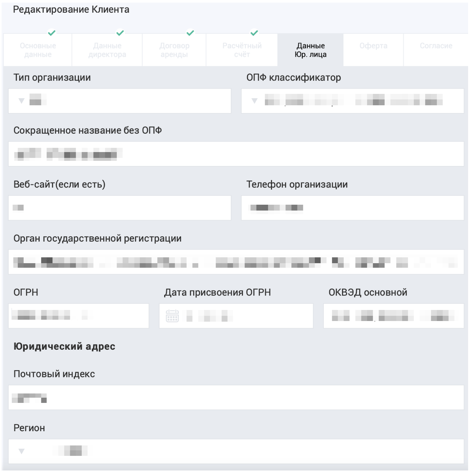Click the green checkmark above Данные директора
This screenshot has height=476, width=472.
pyautogui.click(x=120, y=33)
